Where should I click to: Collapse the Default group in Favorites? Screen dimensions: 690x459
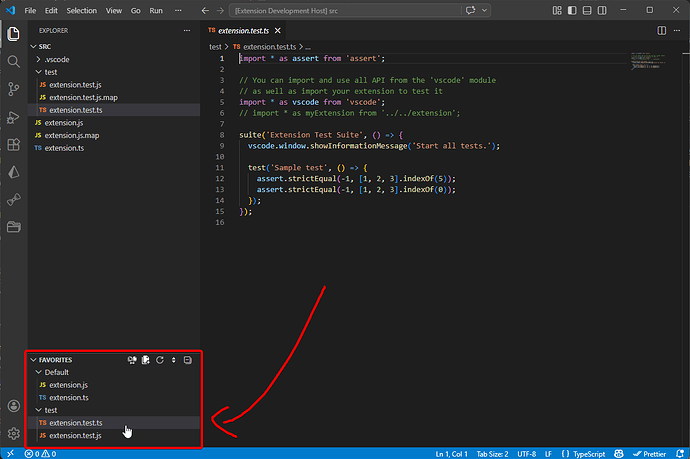(x=56, y=372)
